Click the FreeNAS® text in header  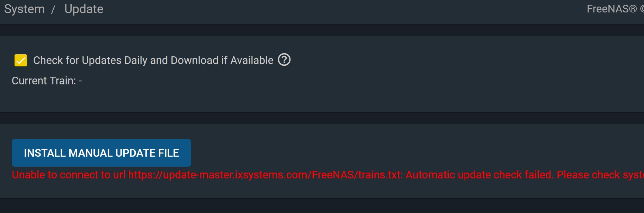coord(612,9)
